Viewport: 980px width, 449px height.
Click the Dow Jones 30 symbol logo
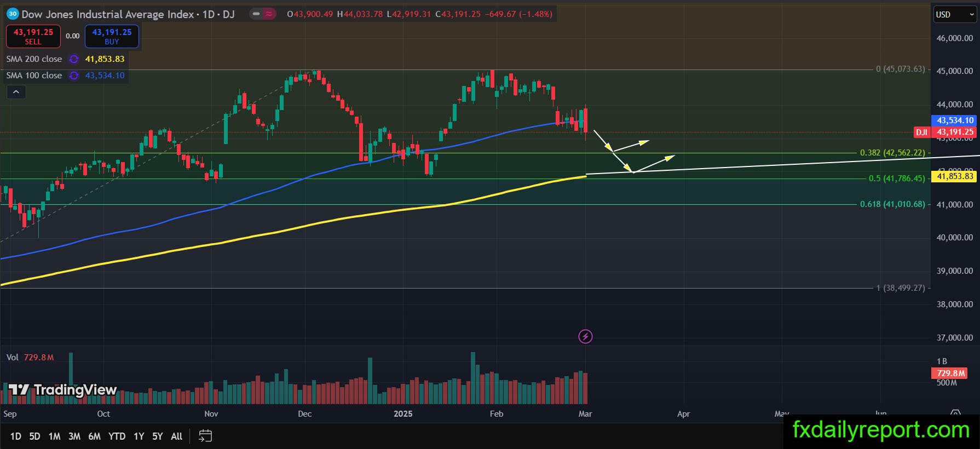13,14
